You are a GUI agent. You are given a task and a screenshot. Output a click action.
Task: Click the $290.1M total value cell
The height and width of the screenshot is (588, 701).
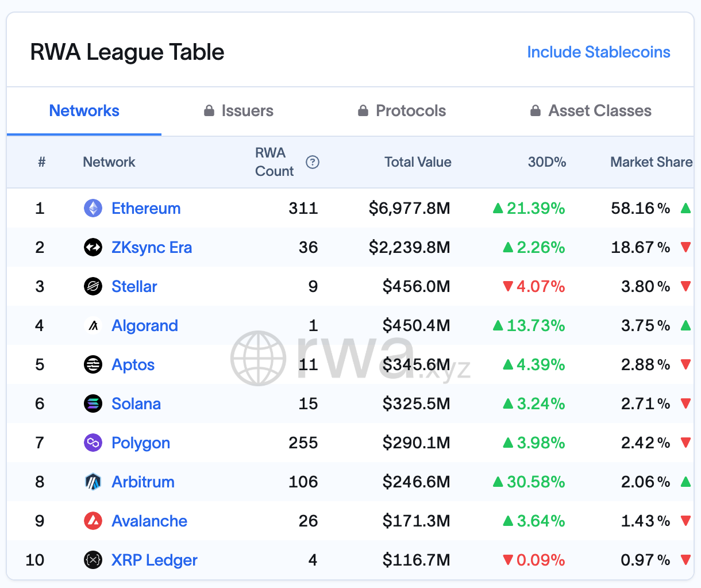click(417, 443)
